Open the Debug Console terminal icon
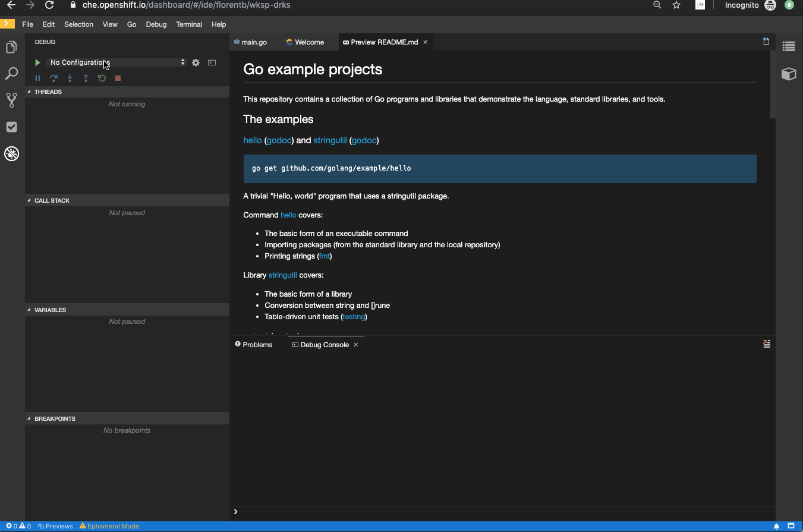The image size is (803, 532). tap(212, 62)
